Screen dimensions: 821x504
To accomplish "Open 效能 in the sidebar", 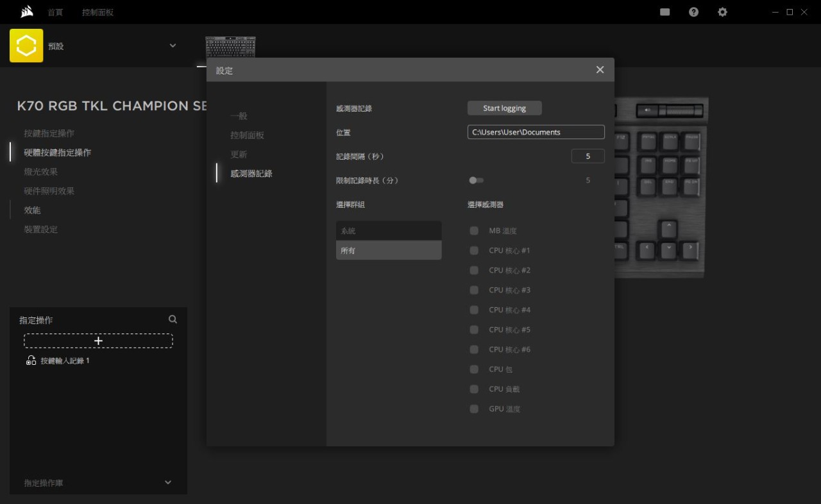I will coord(32,210).
